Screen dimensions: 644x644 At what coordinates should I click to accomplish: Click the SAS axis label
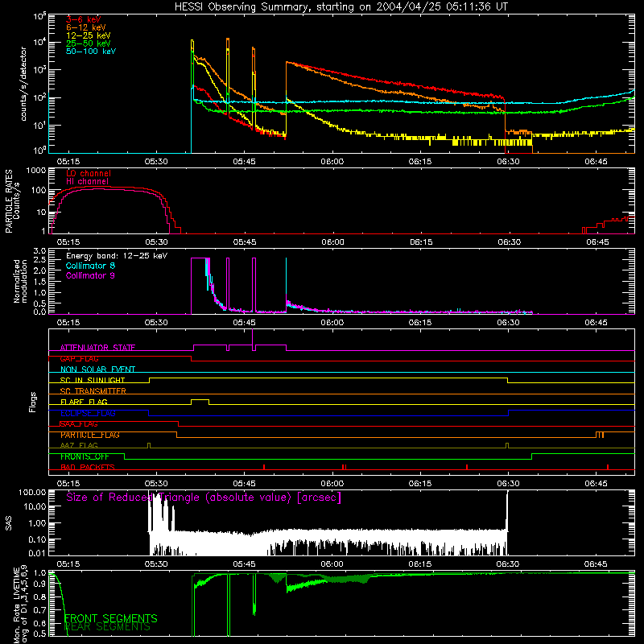tap(9, 523)
